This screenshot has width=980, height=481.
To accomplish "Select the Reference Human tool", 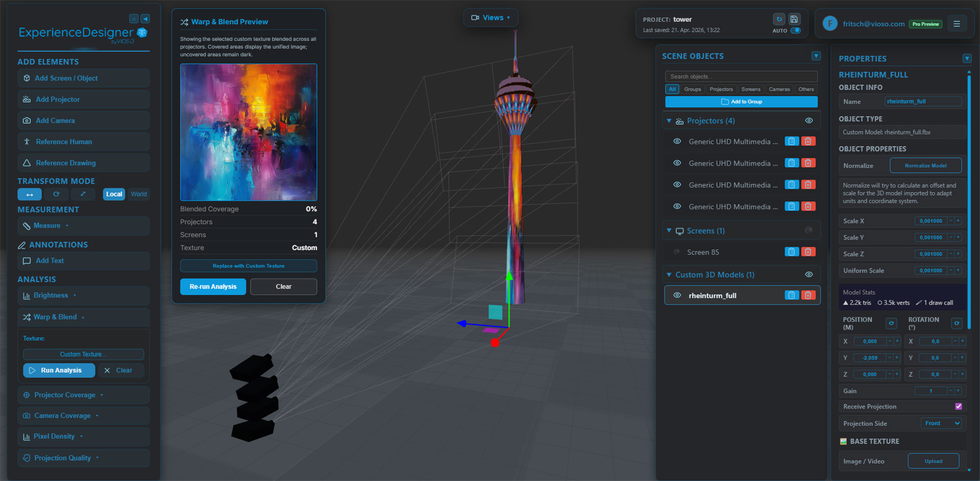I will pyautogui.click(x=83, y=141).
